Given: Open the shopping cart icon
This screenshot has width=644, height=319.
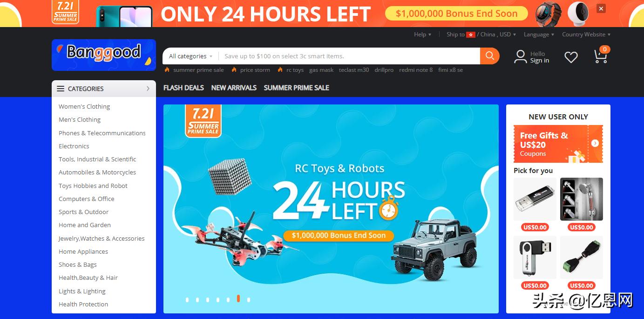Looking at the screenshot, I should pyautogui.click(x=601, y=55).
